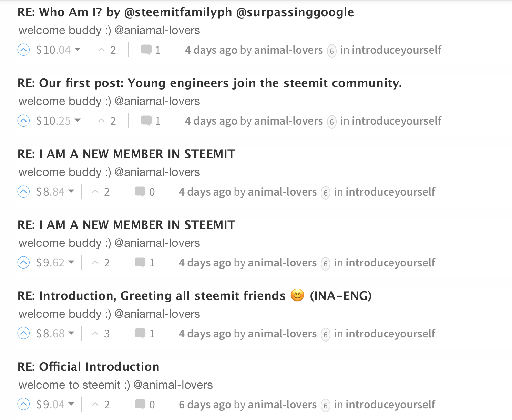This screenshot has width=512, height=420.
Task: Open payout details for $10.25
Action: pos(78,121)
